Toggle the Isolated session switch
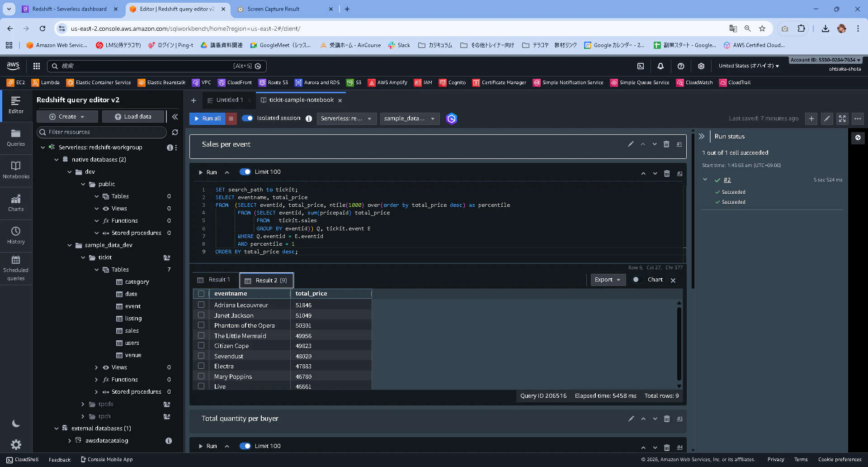 click(x=247, y=118)
